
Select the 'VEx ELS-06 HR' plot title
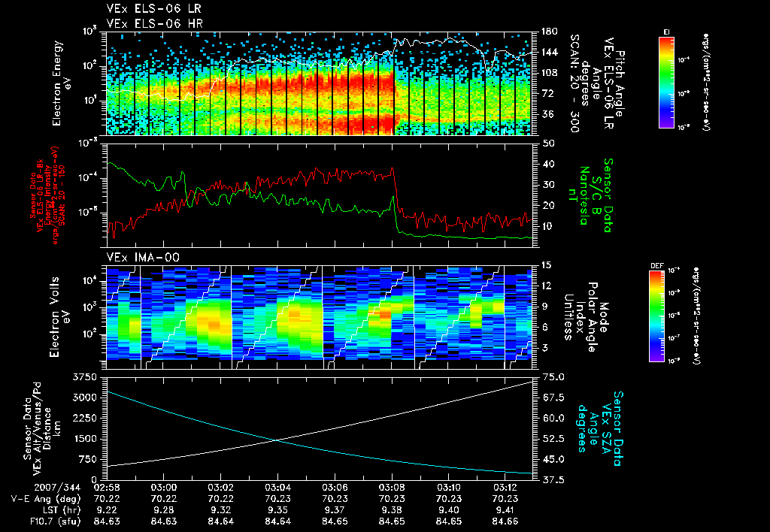155,23
